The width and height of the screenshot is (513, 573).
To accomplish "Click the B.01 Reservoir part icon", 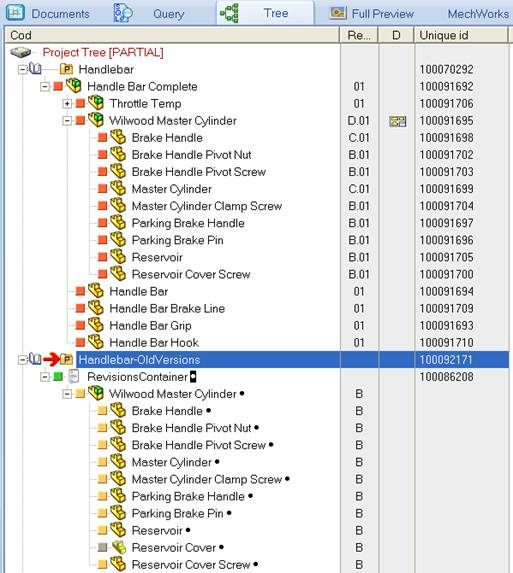I will coord(118,257).
